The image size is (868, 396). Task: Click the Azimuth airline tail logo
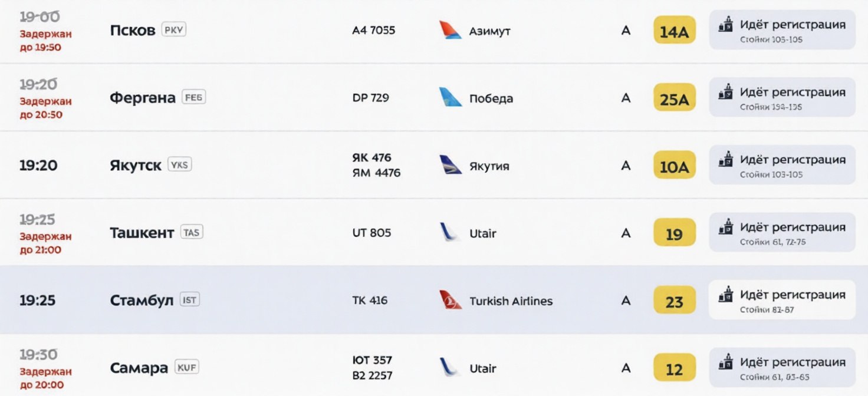coord(450,30)
